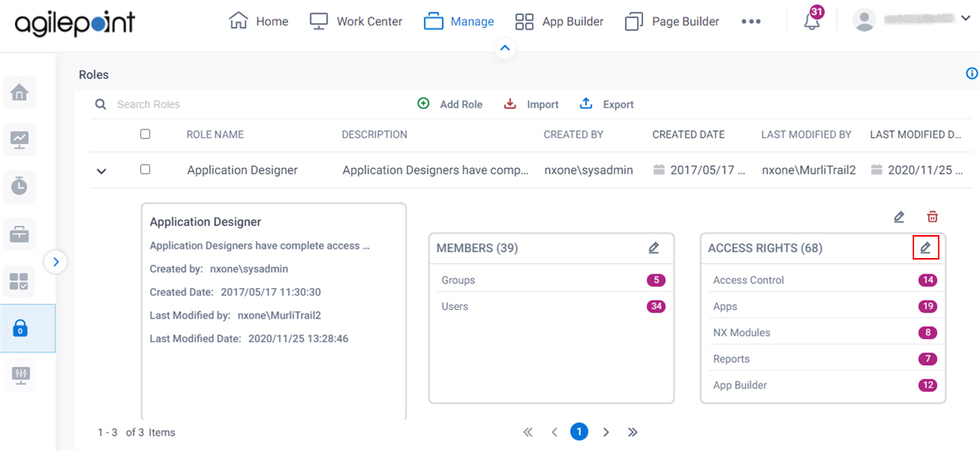Click the Import button
Screen dimensions: 980x451
(x=531, y=104)
